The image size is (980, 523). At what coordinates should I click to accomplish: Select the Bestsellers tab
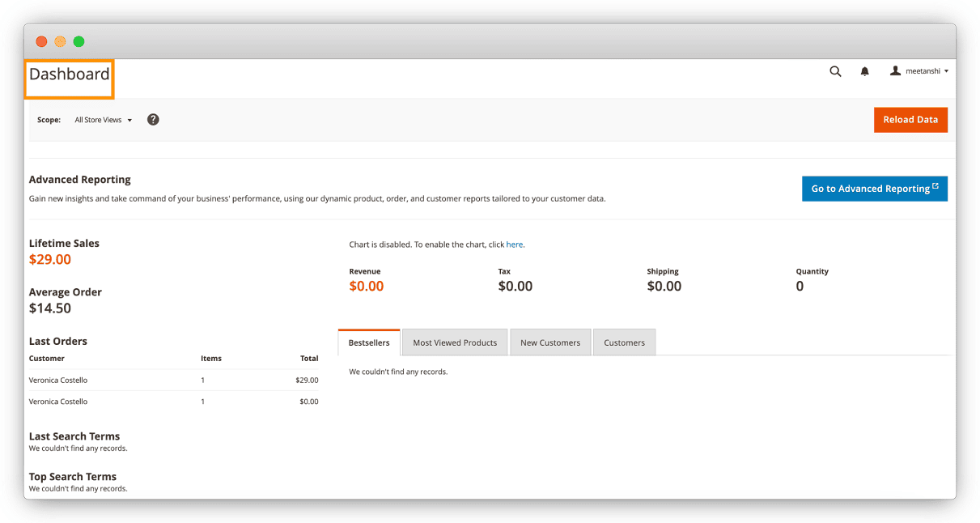tap(369, 342)
